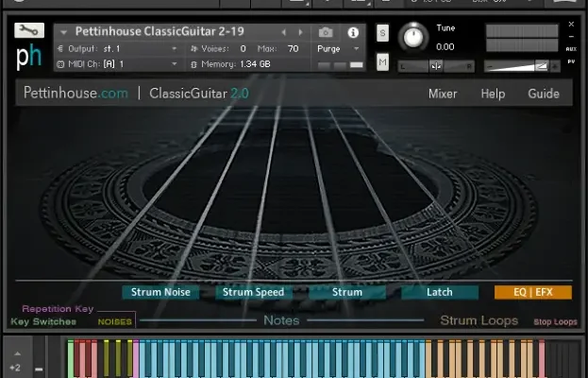Image resolution: width=588 pixels, height=378 pixels.
Task: Open the Help menu
Action: pyautogui.click(x=493, y=94)
